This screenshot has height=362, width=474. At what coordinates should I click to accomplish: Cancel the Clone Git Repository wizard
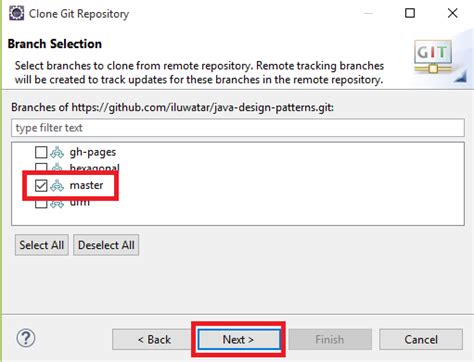[421, 339]
